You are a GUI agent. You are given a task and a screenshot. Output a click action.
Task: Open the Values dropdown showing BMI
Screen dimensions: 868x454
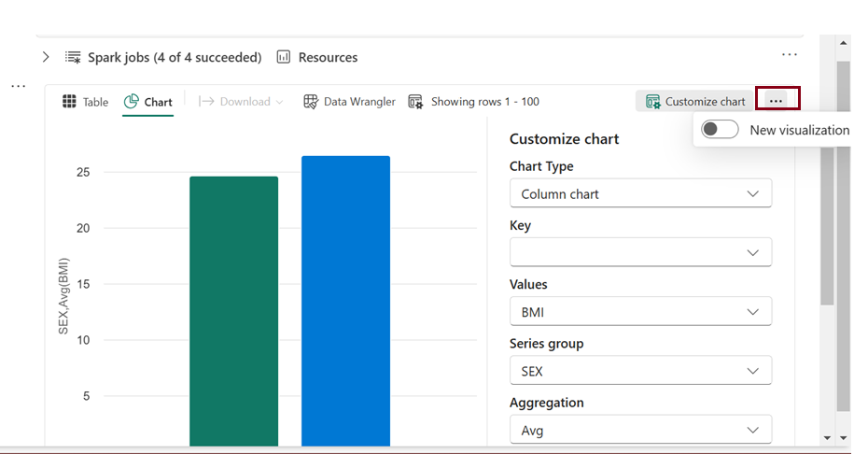click(640, 312)
